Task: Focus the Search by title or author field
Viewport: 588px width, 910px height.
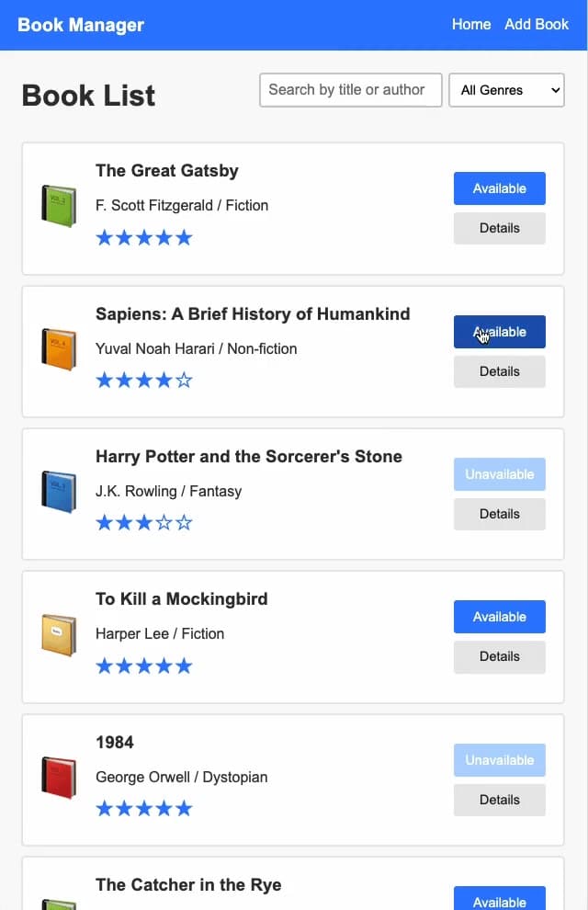Action: point(350,90)
